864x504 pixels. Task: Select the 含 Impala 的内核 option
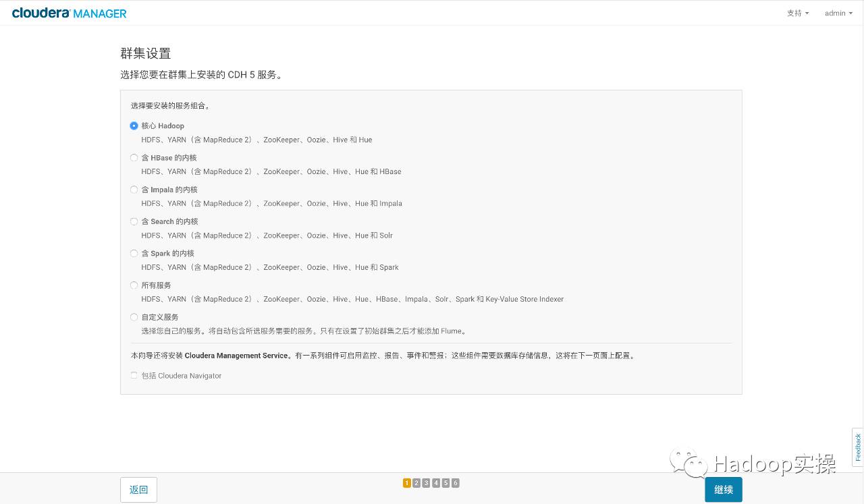[x=134, y=190]
